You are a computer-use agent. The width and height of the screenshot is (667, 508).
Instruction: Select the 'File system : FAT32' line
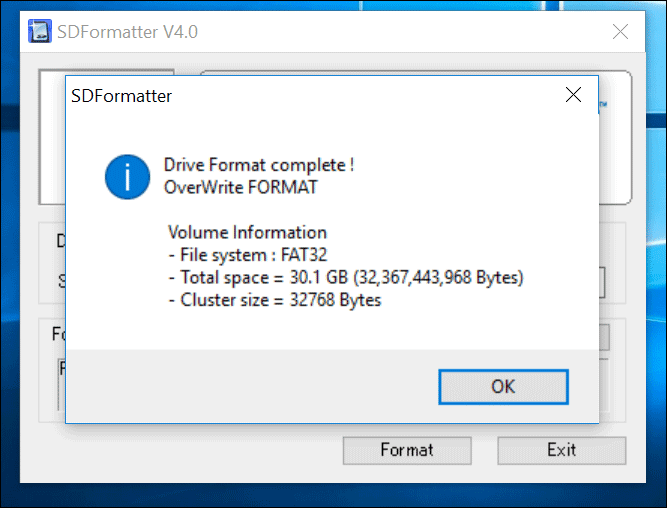click(248, 255)
